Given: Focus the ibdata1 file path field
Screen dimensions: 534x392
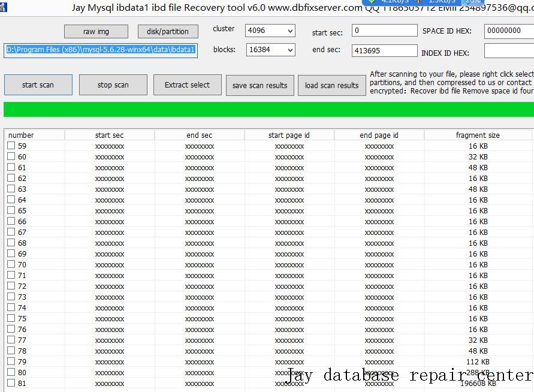Looking at the screenshot, I should (x=101, y=50).
